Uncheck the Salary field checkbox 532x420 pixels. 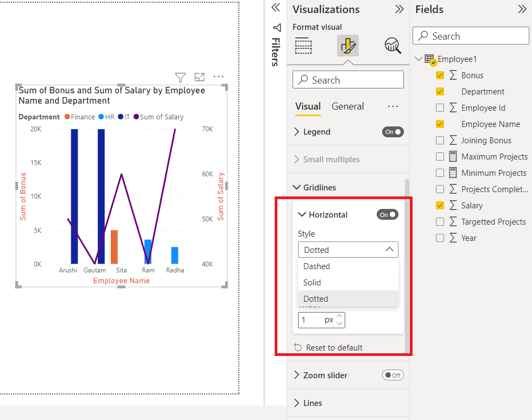point(440,205)
